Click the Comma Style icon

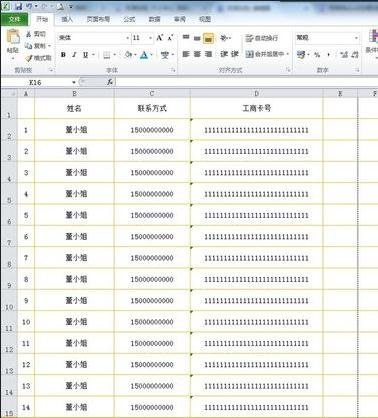tap(329, 54)
